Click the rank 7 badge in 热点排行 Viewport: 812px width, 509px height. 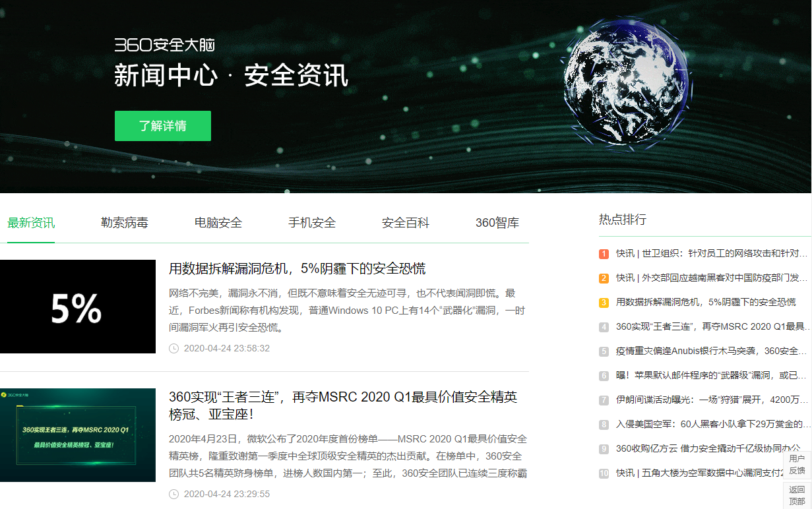click(604, 400)
